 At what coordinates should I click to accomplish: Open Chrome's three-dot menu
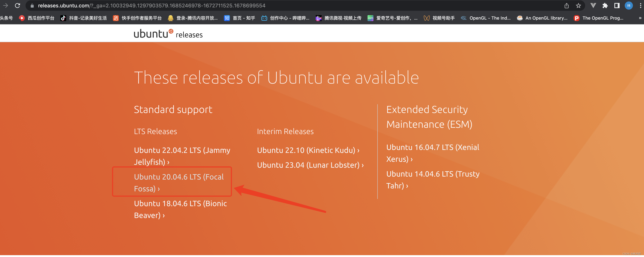640,6
